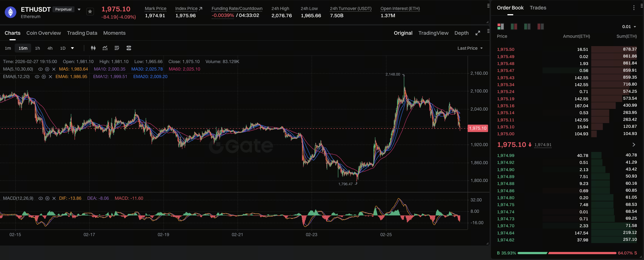The height and width of the screenshot is (260, 644).
Task: Open order book three-dot options menu
Action: [x=634, y=8]
